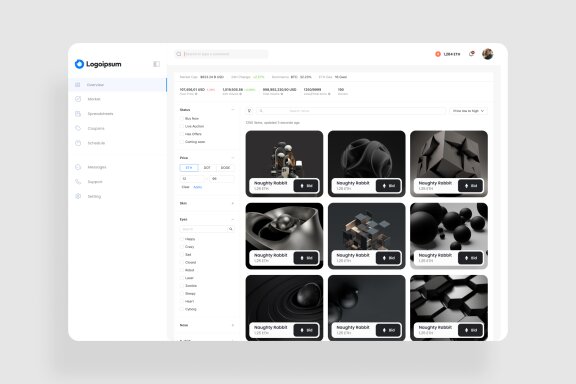This screenshot has width=576, height=384.
Task: Bid on the black spheres Naughty Rabbit card
Action: [x=471, y=258]
